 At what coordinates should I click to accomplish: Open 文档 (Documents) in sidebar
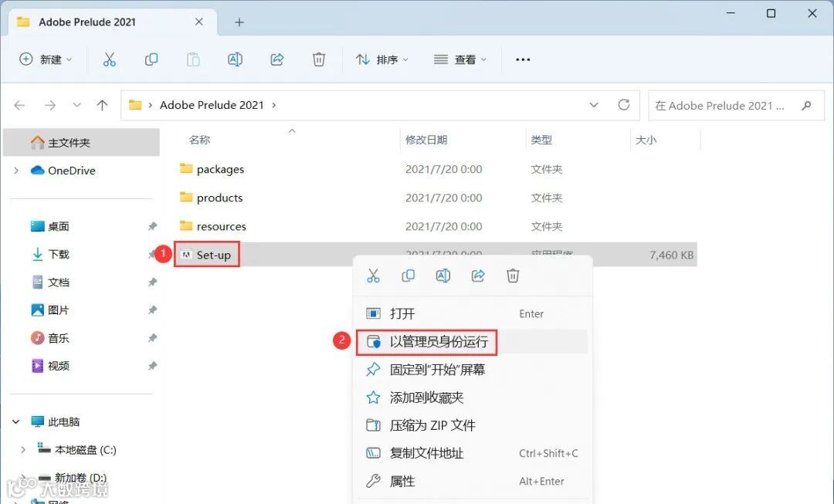pos(58,282)
